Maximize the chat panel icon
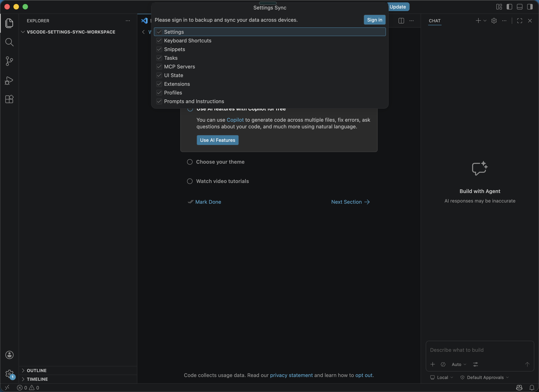 (x=520, y=21)
